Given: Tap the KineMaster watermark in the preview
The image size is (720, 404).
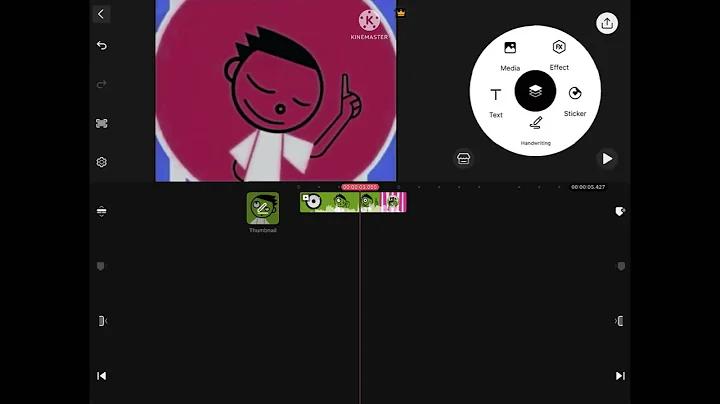Looking at the screenshot, I should pyautogui.click(x=369, y=25).
